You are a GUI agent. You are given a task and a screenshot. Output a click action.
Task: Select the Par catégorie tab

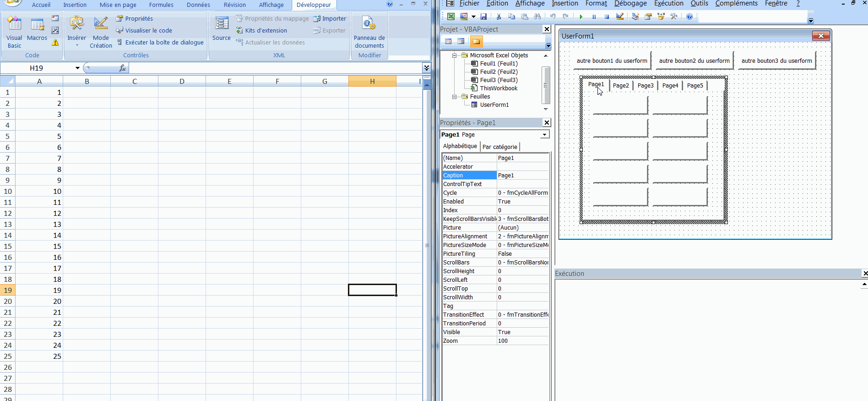[500, 147]
